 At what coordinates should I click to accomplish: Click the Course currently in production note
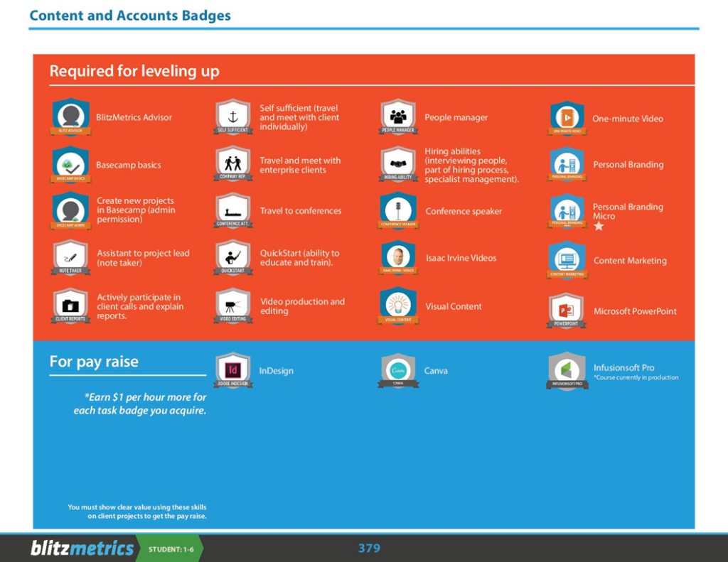click(636, 377)
